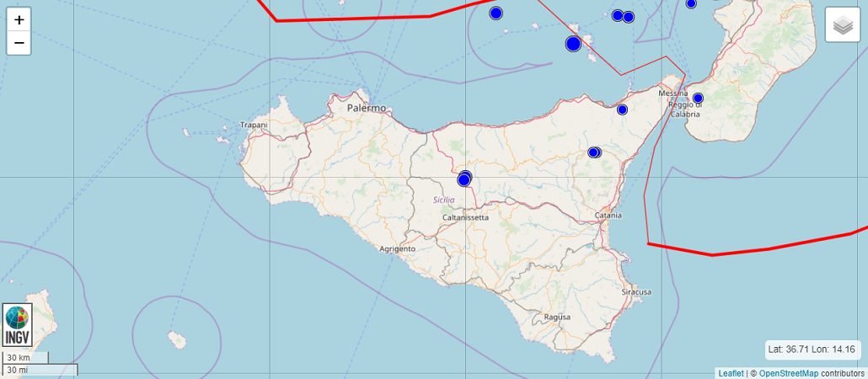The width and height of the screenshot is (868, 379).
Task: Select the earthquake marker northwest of Catania
Action: pyautogui.click(x=593, y=152)
